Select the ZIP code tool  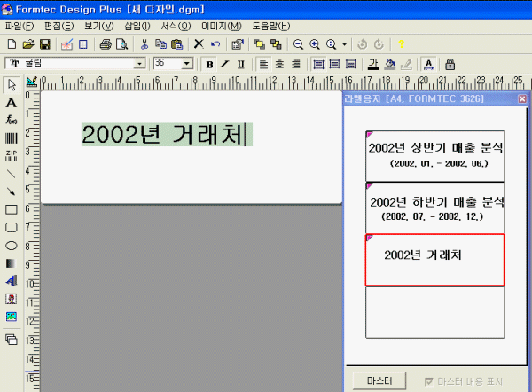[x=12, y=155]
